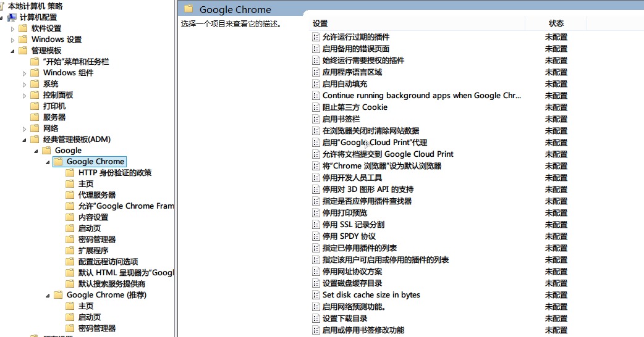Screen dimensions: 644x337
Task: Click the folder icon beside 扩展程序
Action: point(70,250)
